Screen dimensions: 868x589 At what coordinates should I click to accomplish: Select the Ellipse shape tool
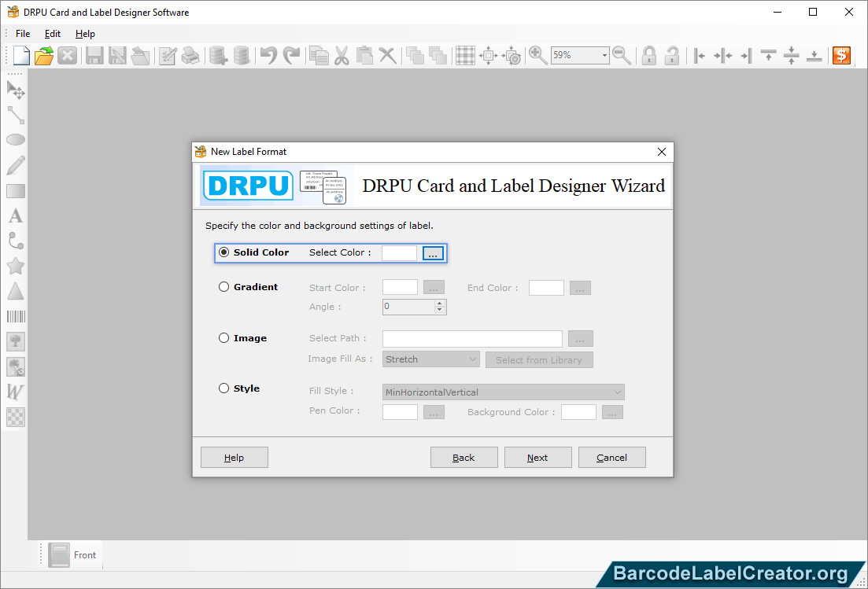(x=16, y=140)
